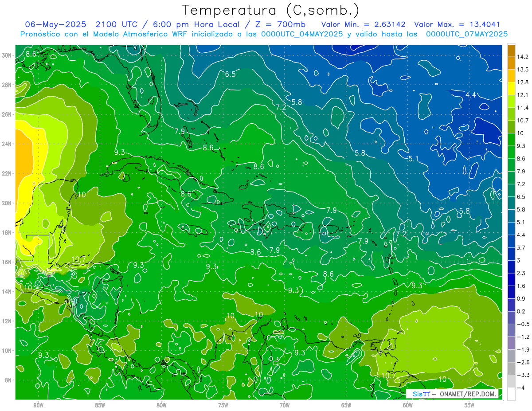
Task: Click the color scale label "-1.9"
Action: pos(523,349)
